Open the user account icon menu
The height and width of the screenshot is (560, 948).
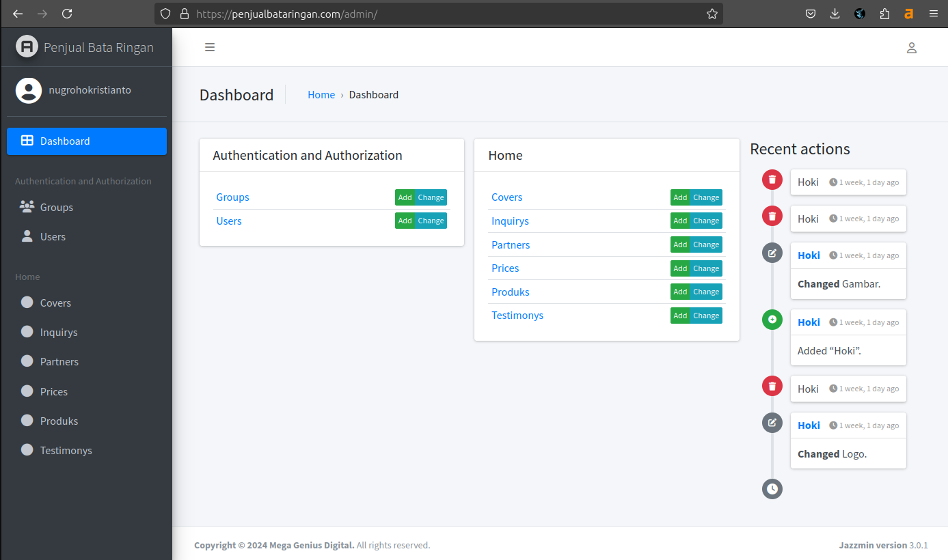pos(911,48)
